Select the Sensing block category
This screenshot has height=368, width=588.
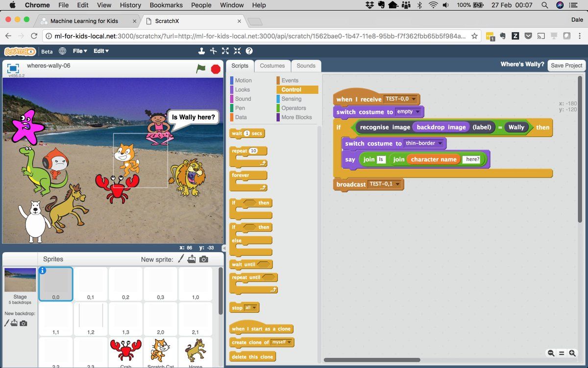292,99
